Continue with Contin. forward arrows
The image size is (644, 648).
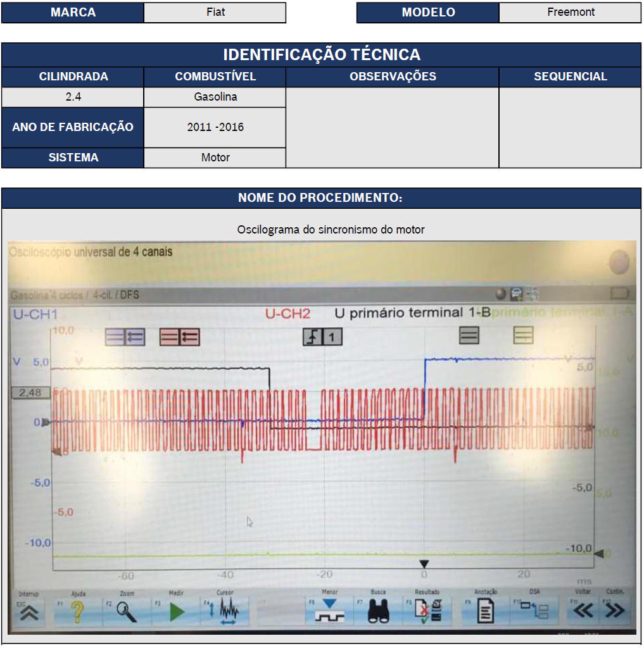coord(615,611)
